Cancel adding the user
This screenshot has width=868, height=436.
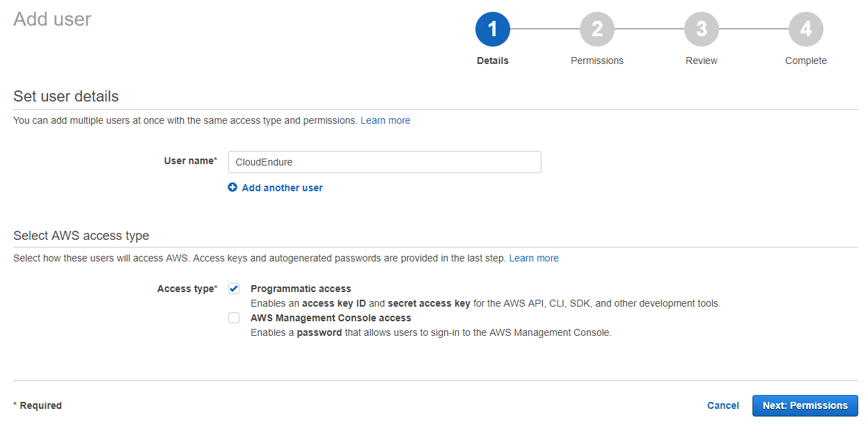click(x=723, y=405)
